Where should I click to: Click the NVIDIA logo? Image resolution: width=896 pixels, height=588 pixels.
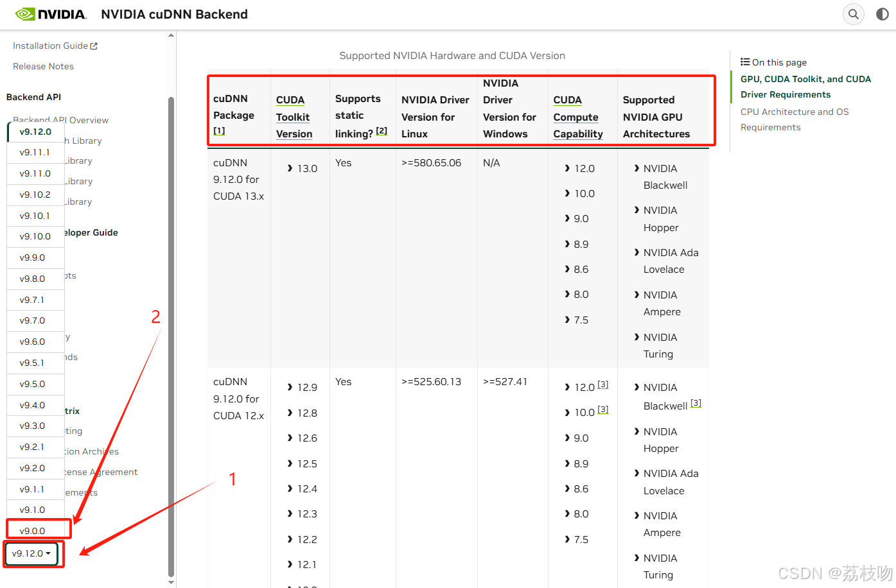(51, 14)
